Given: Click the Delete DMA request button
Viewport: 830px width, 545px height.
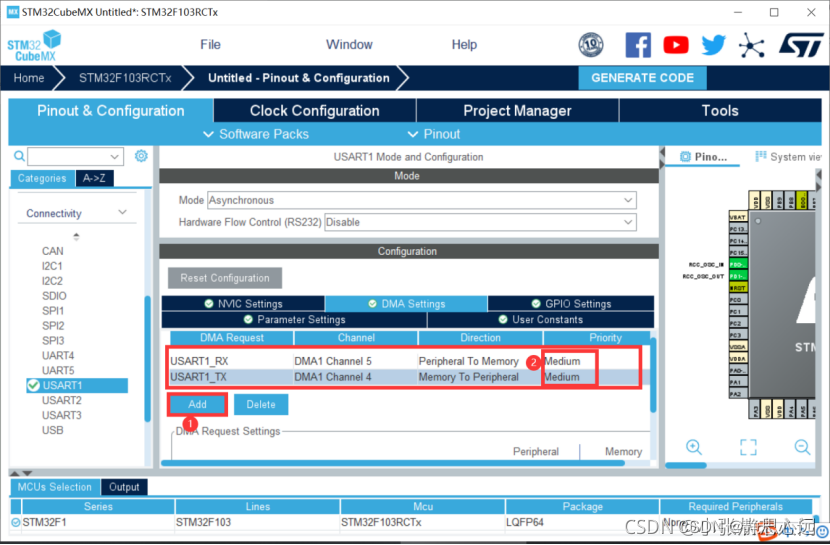Looking at the screenshot, I should coord(261,404).
